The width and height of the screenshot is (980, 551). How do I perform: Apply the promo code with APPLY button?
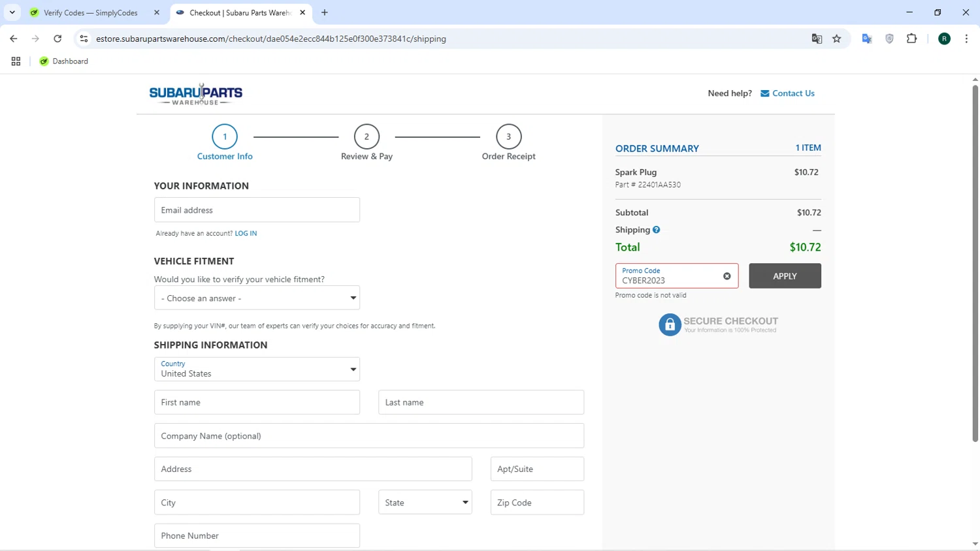point(785,275)
